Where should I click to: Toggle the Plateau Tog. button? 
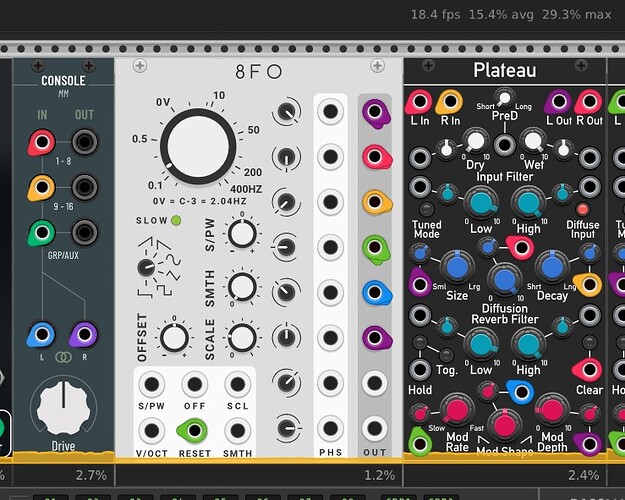(446, 355)
